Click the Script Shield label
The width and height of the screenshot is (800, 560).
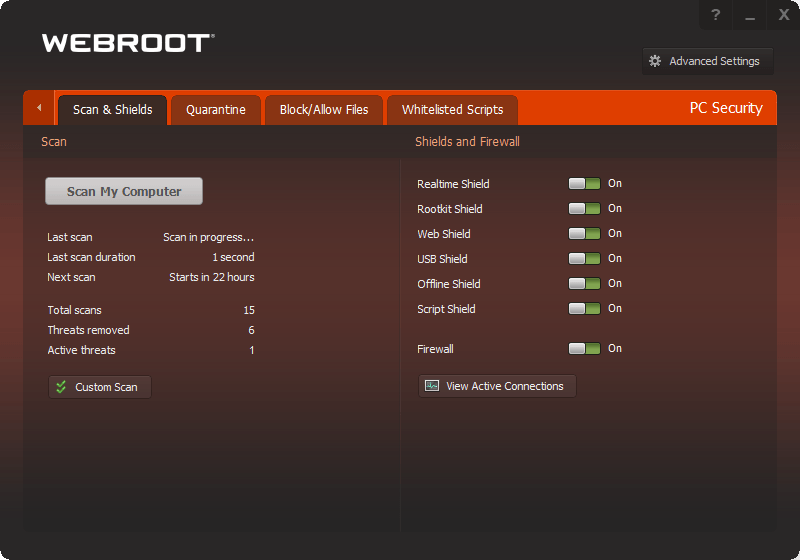click(x=446, y=309)
